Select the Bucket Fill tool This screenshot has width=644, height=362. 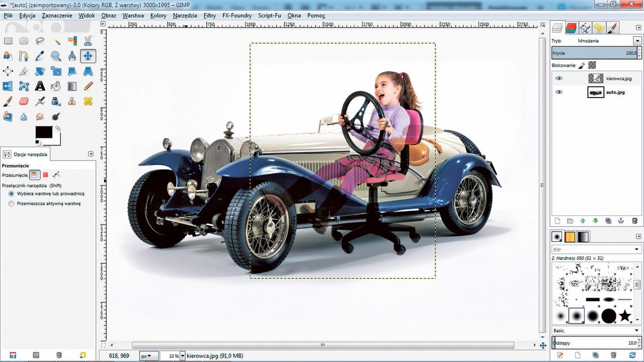(x=56, y=86)
